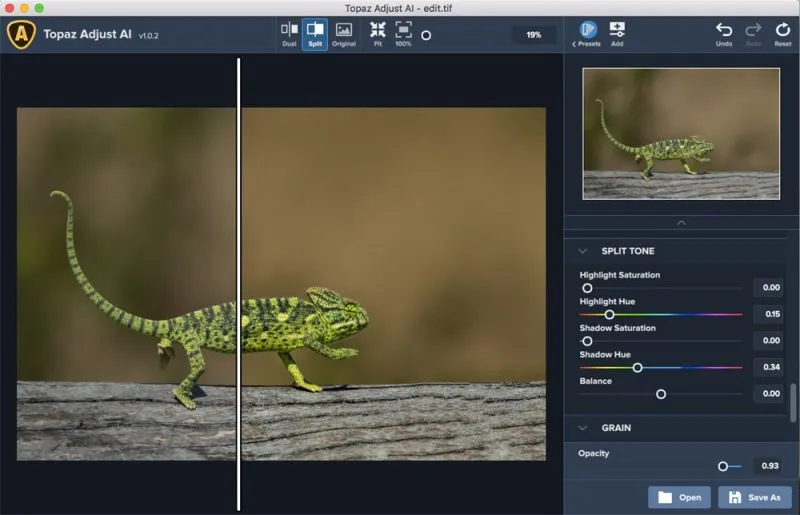Click the Shadow Hue value field
Screen dimensions: 800x515
pyautogui.click(x=769, y=367)
